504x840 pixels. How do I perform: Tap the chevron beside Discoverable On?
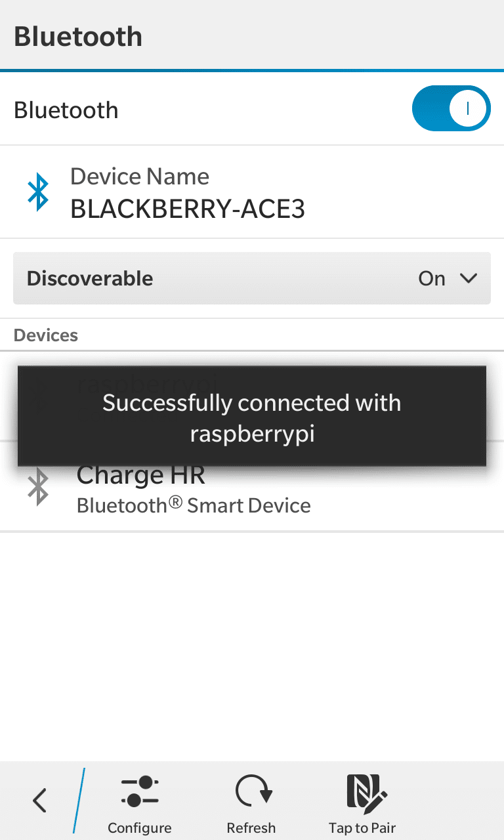(469, 278)
